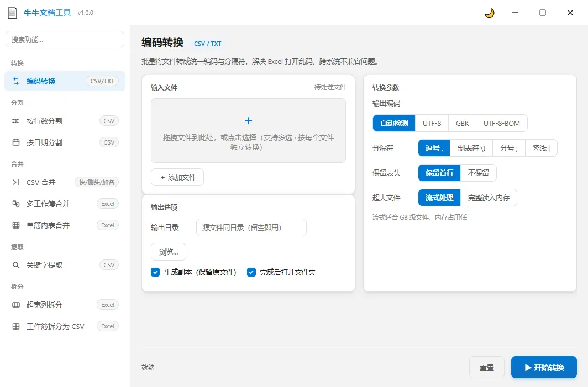Choose 竖线 | as the delimiter
This screenshot has width=588, height=387.
(x=541, y=148)
